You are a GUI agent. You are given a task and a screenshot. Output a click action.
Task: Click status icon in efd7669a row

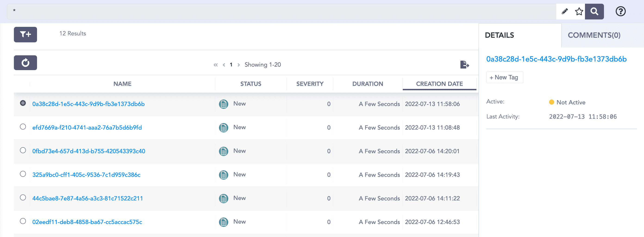pyautogui.click(x=223, y=128)
